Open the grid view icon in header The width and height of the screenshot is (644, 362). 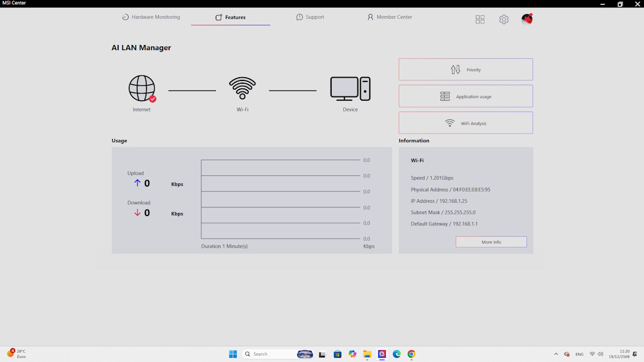coord(480,19)
